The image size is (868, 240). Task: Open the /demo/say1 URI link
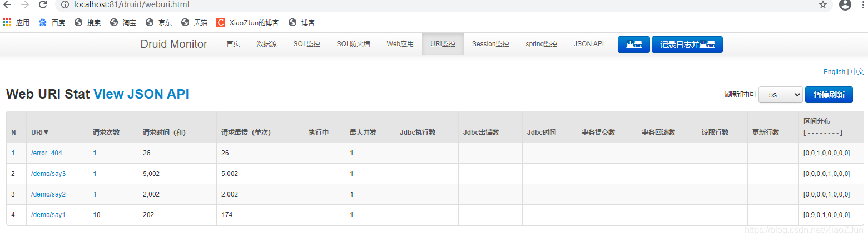pos(48,215)
